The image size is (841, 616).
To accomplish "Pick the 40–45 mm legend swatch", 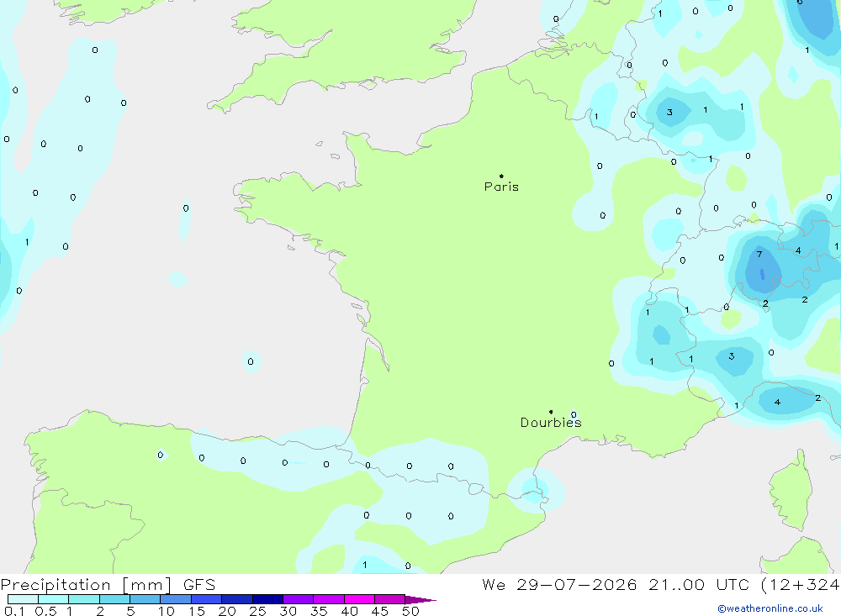I will point(359,599).
